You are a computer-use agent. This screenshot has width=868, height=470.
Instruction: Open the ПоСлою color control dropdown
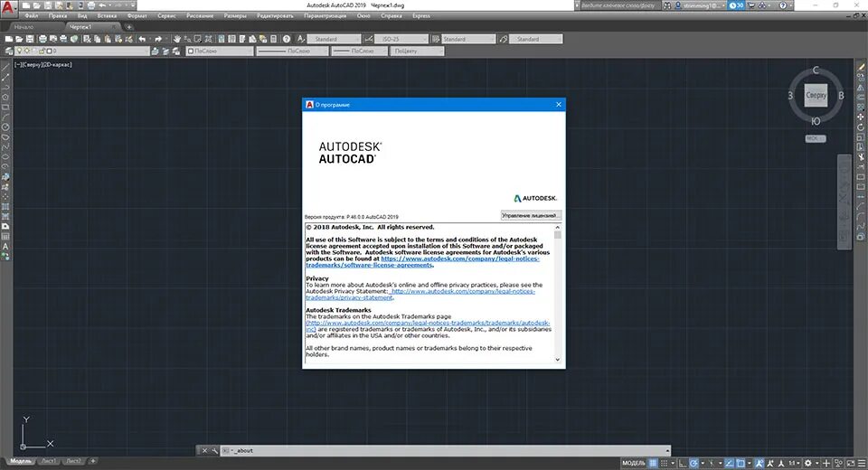point(219,51)
